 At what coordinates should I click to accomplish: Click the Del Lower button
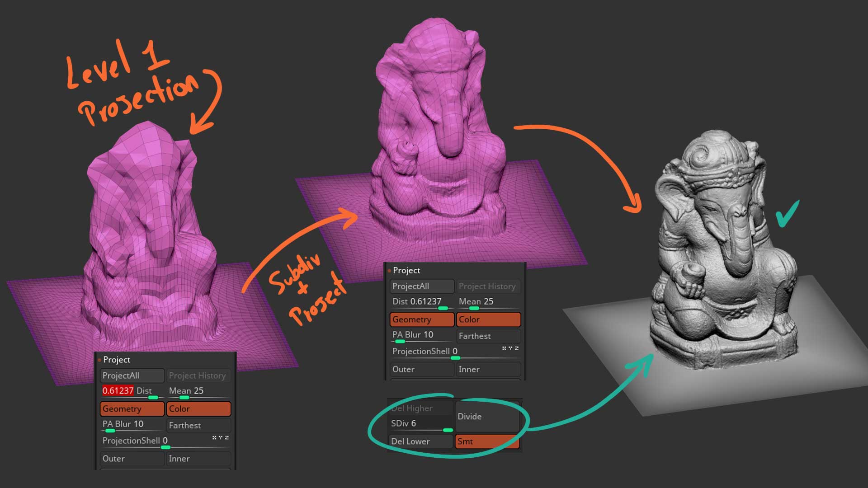[x=421, y=441]
